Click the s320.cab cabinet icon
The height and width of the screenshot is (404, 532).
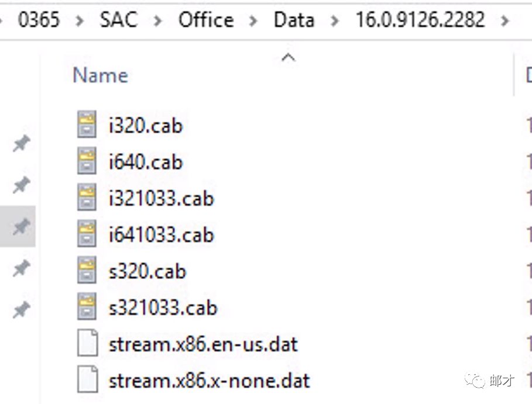(x=87, y=271)
